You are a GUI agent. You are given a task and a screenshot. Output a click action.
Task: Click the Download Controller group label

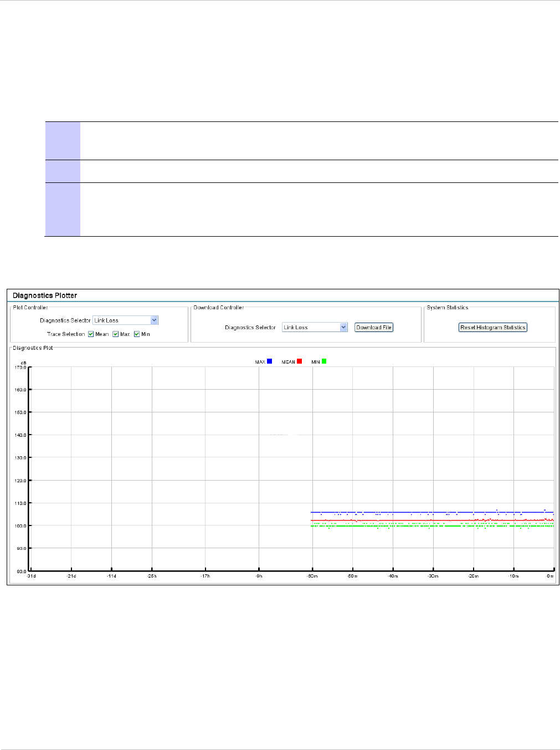point(219,308)
